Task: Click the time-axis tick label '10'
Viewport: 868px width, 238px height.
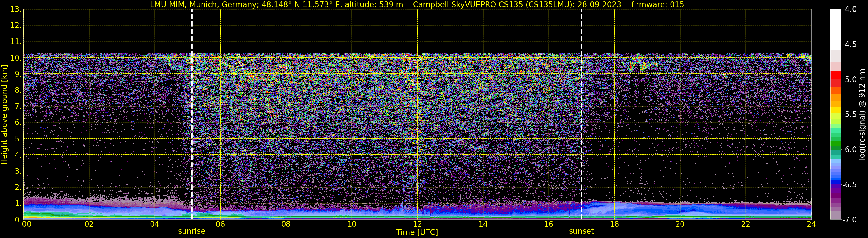Action: [352, 224]
